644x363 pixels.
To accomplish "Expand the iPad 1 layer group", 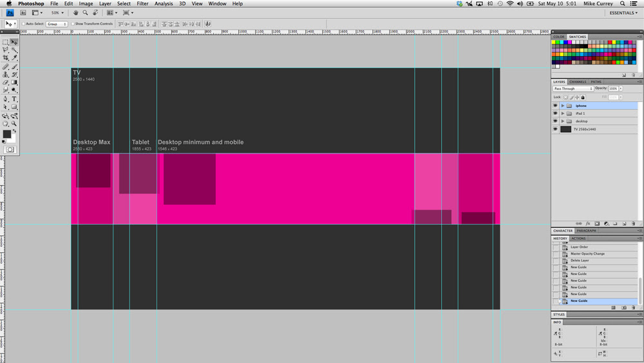I will tap(563, 113).
